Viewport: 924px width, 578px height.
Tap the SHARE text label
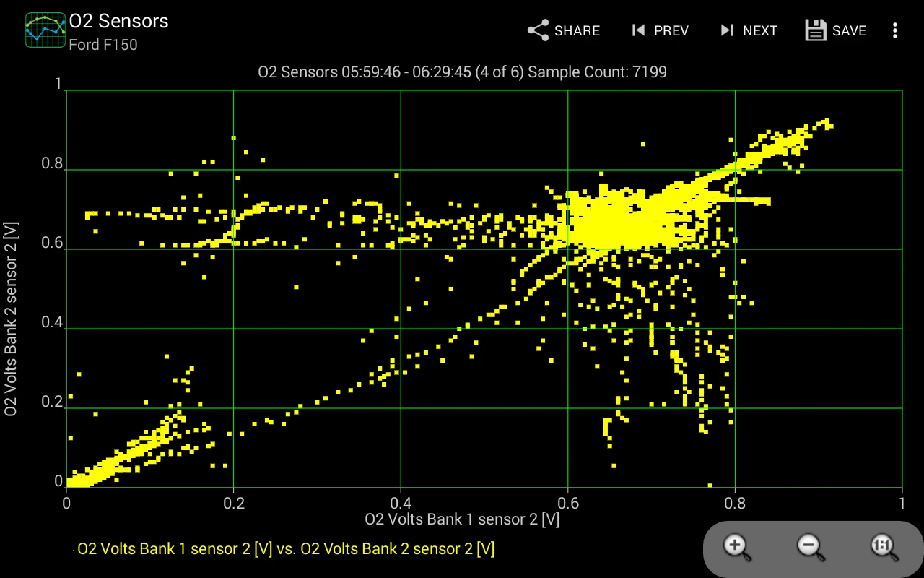point(577,30)
